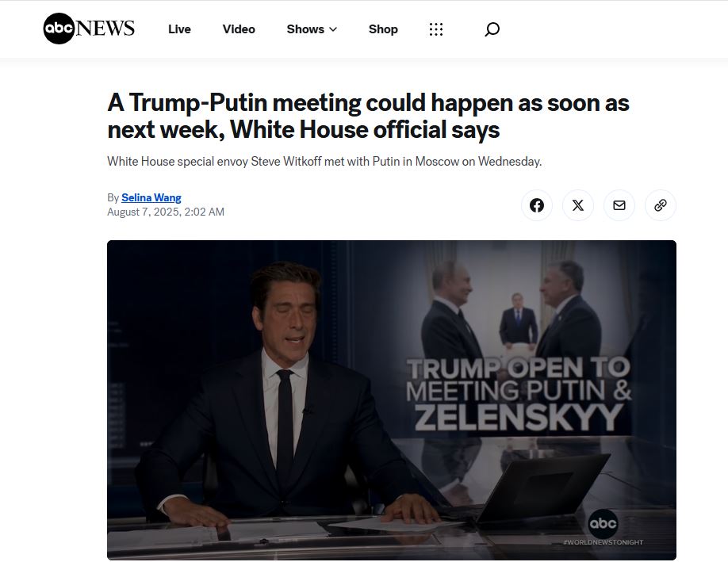Screen dimensions: 728x562
Task: Visit the Shop link
Action: (x=383, y=29)
